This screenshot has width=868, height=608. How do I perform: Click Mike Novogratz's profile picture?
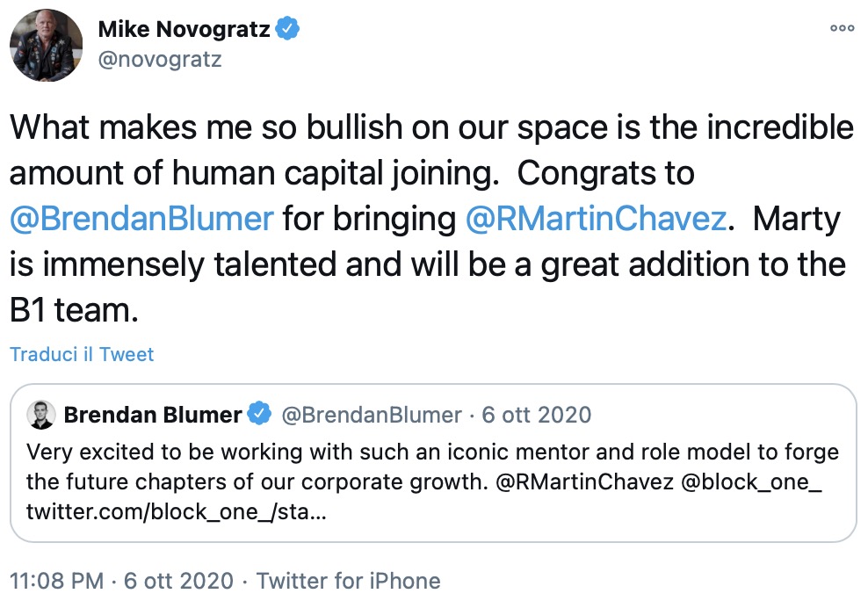coord(47,46)
